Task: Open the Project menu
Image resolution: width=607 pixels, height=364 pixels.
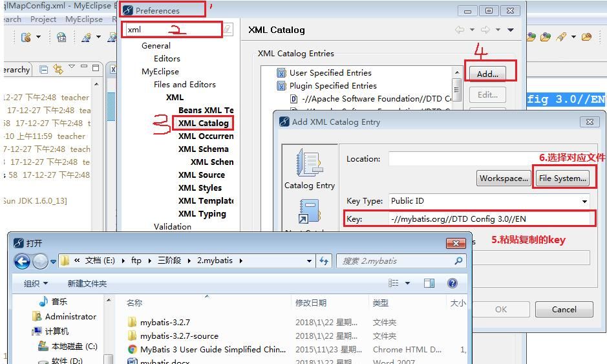Action: click(43, 19)
